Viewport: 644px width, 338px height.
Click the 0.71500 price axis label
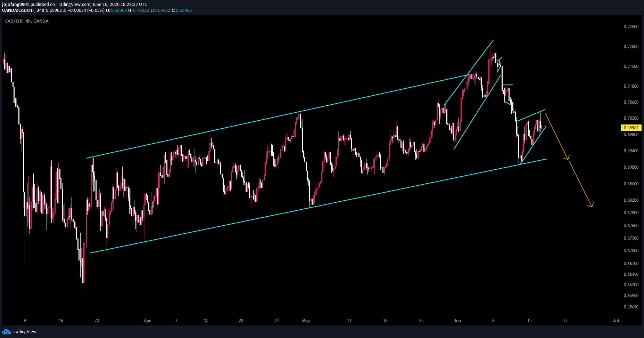point(631,66)
